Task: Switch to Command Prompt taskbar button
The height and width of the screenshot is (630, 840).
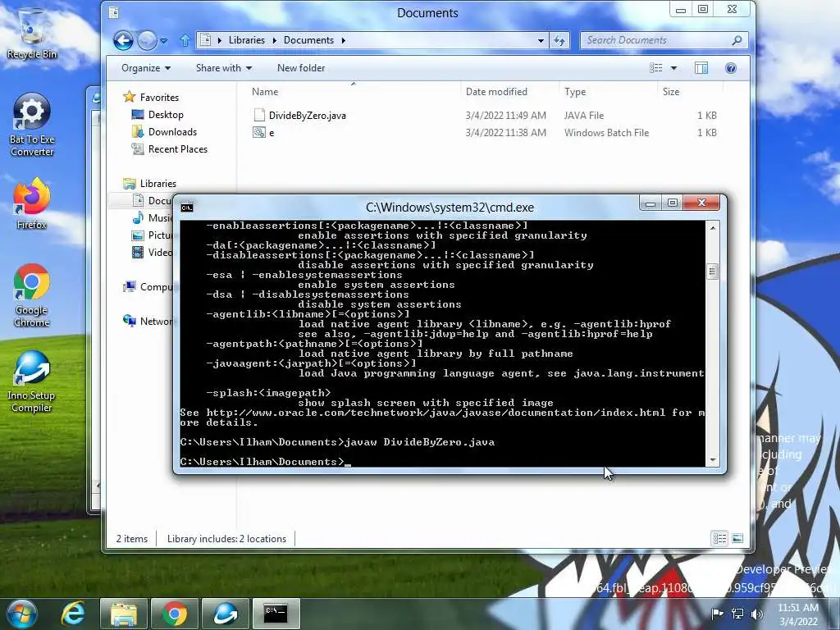Action: click(x=276, y=614)
